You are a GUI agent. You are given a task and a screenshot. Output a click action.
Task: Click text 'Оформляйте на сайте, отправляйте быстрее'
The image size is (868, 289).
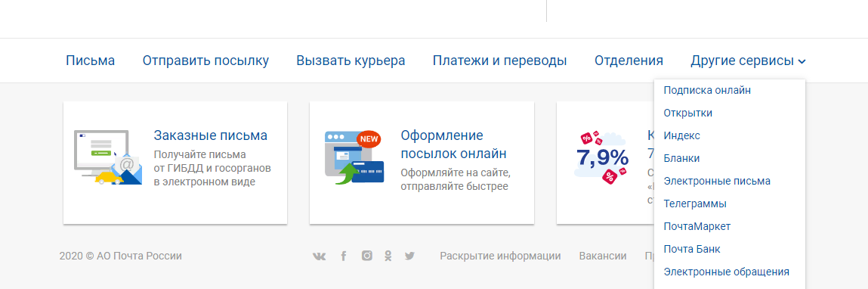coord(455,179)
